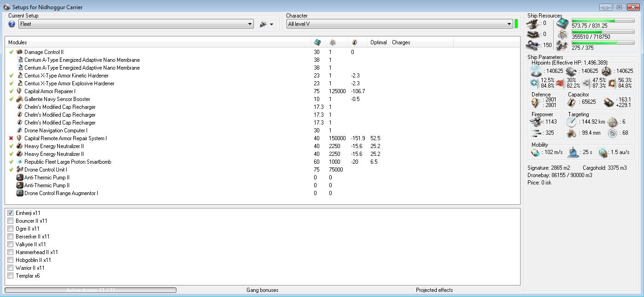Screen dimensions: 644x297
Task: Check the Valkyrie II x11 box
Action: click(x=11, y=244)
